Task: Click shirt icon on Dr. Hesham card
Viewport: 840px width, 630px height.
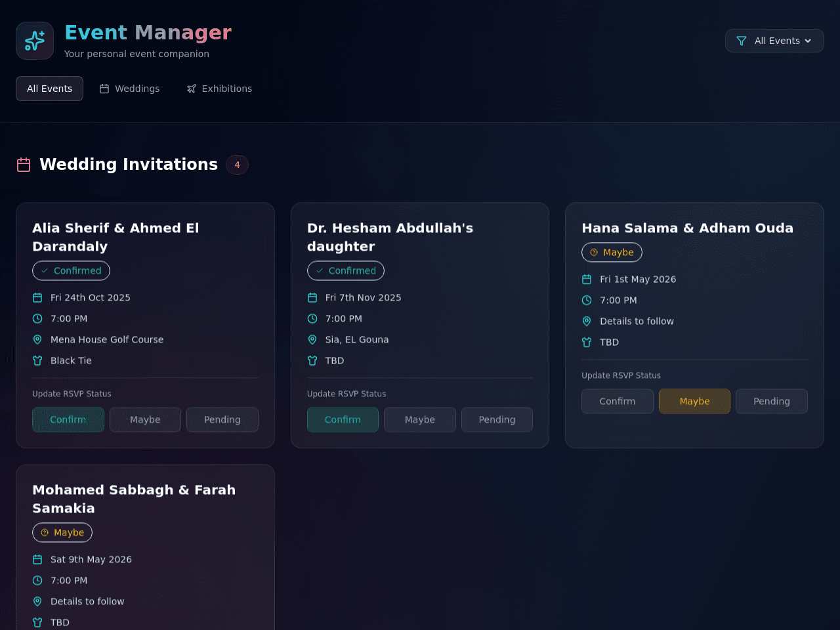Action: pyautogui.click(x=312, y=360)
